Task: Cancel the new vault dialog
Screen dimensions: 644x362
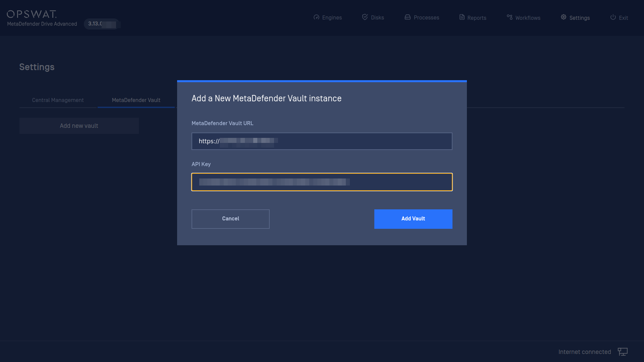Action: tap(230, 219)
